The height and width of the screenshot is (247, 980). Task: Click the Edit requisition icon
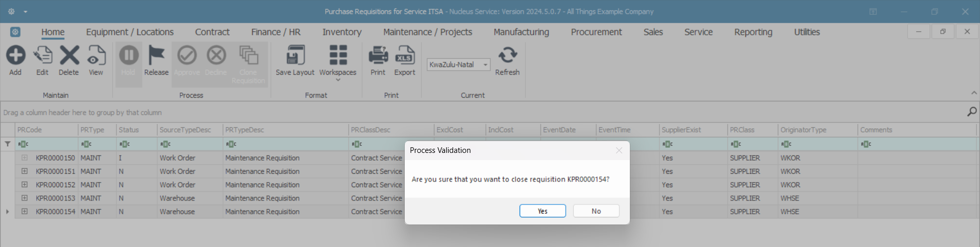[42, 55]
